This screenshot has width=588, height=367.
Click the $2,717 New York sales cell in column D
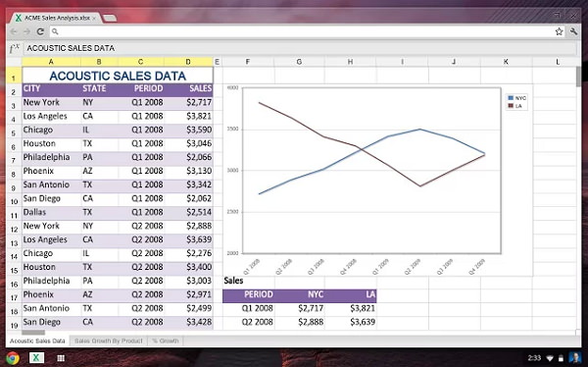(188, 103)
